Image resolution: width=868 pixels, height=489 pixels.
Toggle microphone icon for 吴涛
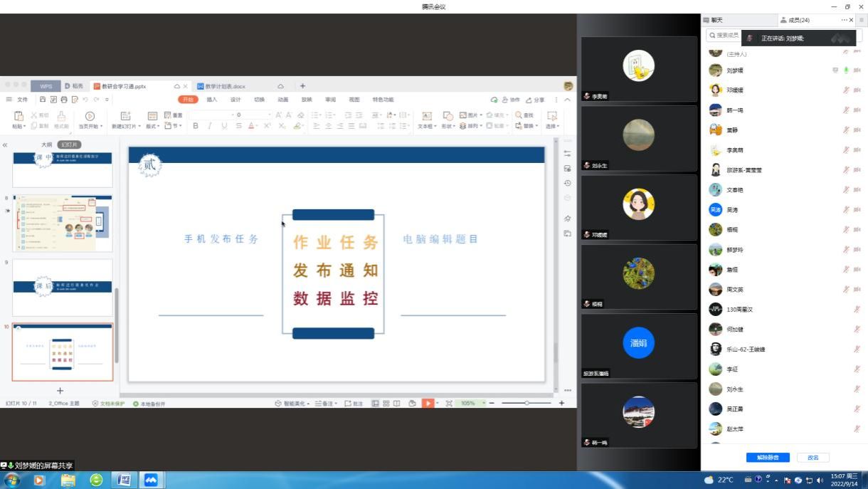847,210
